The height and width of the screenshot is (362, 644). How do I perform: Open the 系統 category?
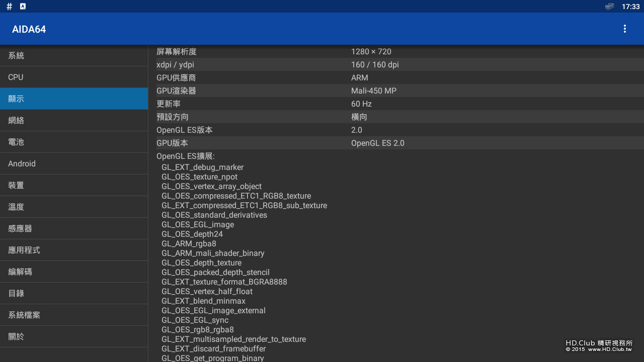pyautogui.click(x=74, y=55)
